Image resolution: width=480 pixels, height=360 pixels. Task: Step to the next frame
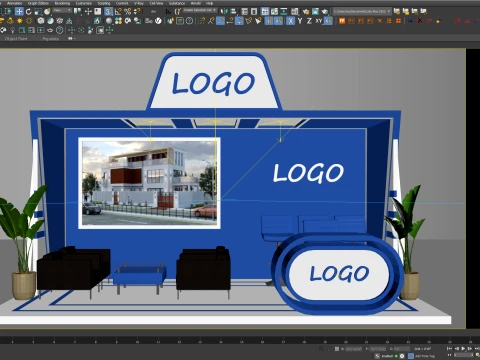[470, 349]
